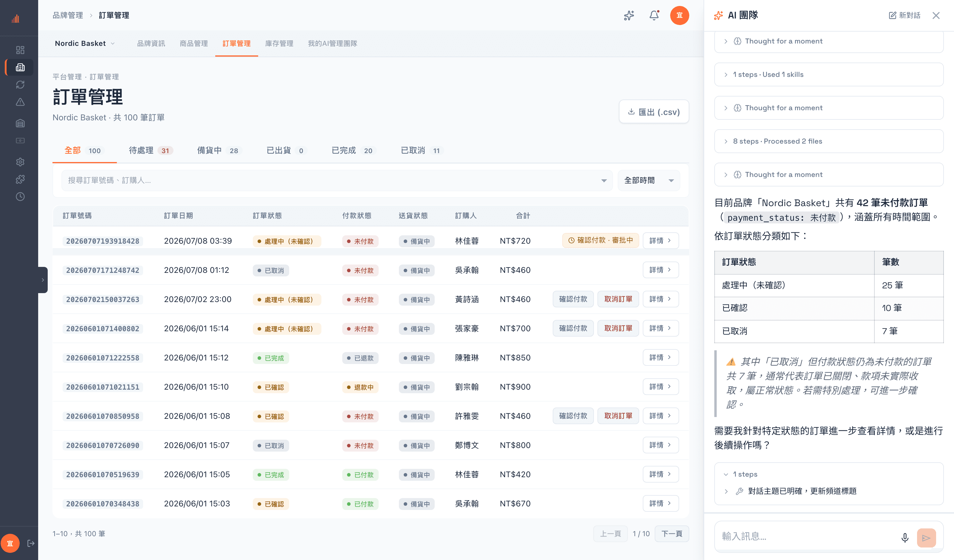Open the orange profile avatar in header
This screenshot has height=560, width=954.
point(679,15)
